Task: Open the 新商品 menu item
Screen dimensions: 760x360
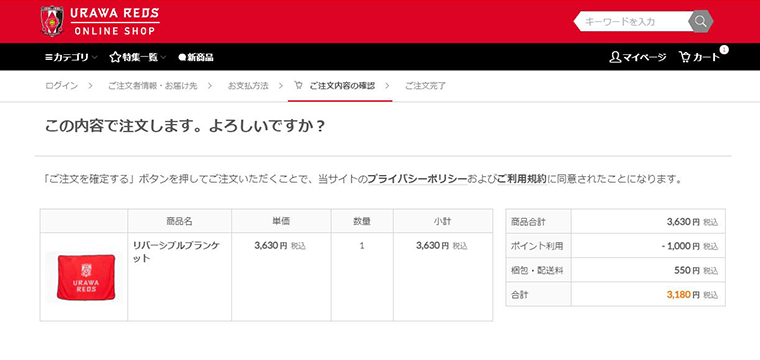Action: (196, 57)
